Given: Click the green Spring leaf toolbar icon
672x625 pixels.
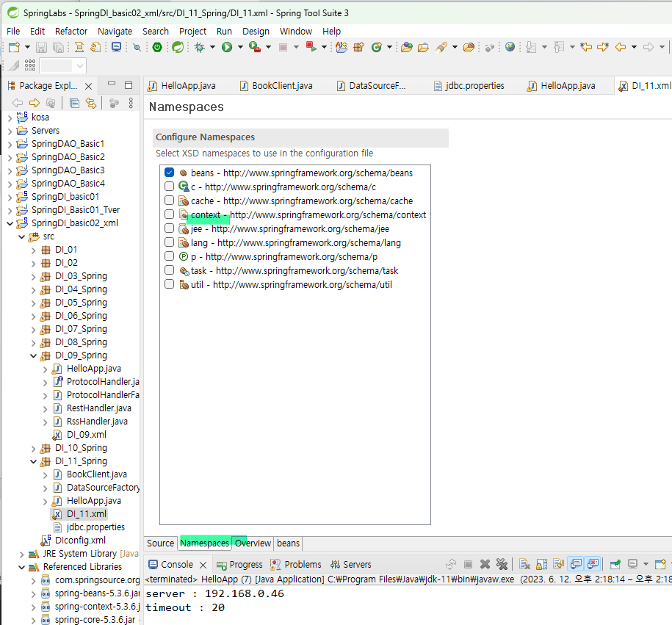Looking at the screenshot, I should click(x=178, y=47).
